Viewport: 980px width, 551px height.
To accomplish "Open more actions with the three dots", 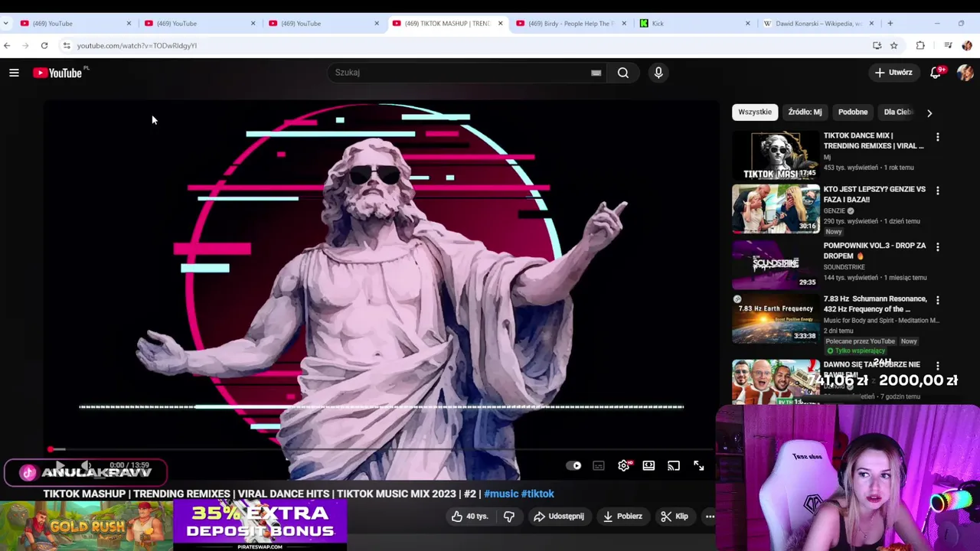I will pyautogui.click(x=710, y=517).
